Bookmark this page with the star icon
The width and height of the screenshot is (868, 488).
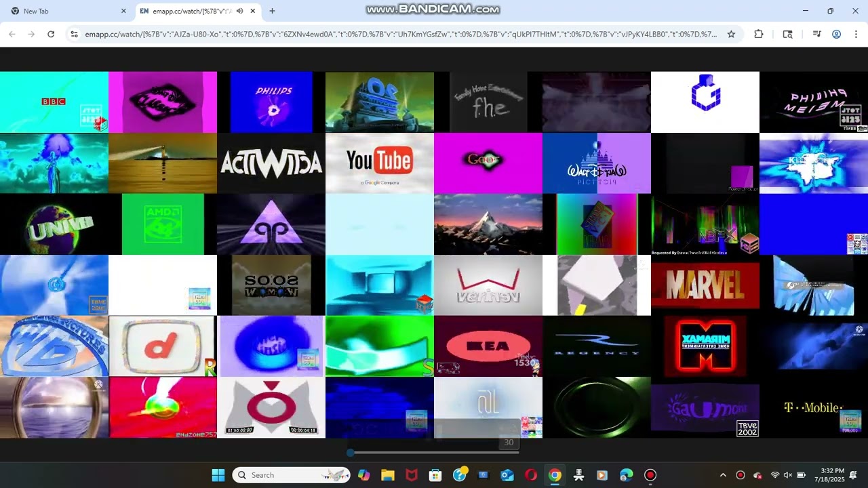[731, 34]
